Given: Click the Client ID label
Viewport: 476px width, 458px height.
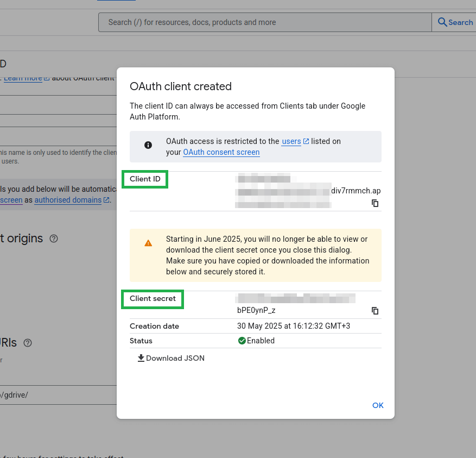Looking at the screenshot, I should click(145, 179).
